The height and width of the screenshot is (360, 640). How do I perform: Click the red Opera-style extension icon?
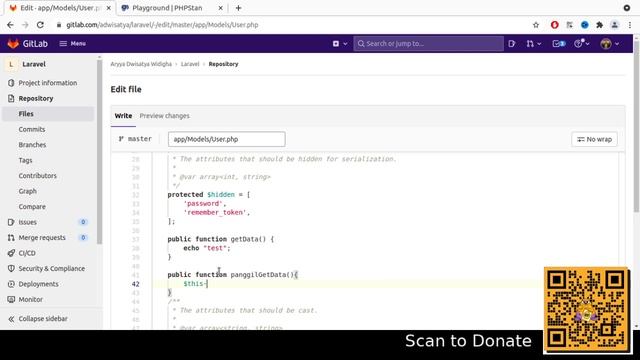click(554, 25)
